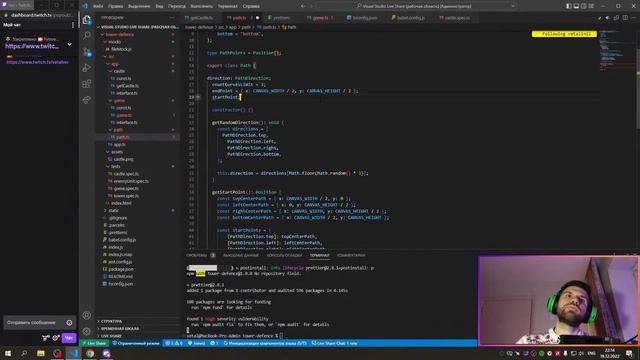The height and width of the screenshot is (360, 640).
Task: Open the Manage gear in activity bar
Action: coord(87,331)
